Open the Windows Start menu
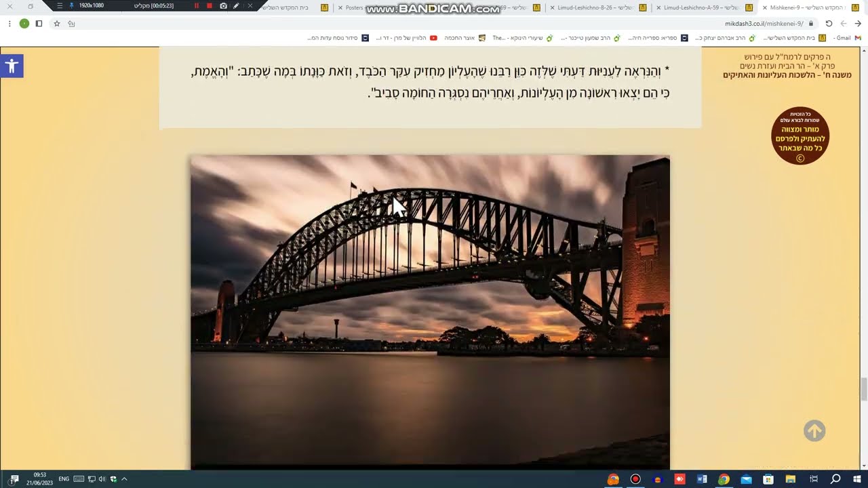 (858, 479)
